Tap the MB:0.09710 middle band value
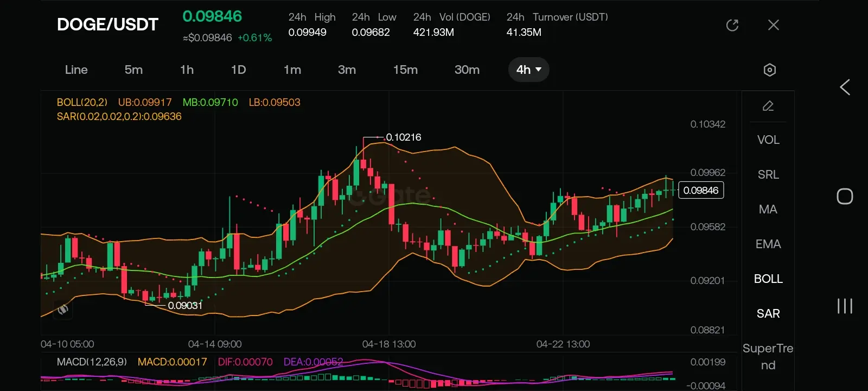Screen dimensions: 868x391 pyautogui.click(x=210, y=102)
